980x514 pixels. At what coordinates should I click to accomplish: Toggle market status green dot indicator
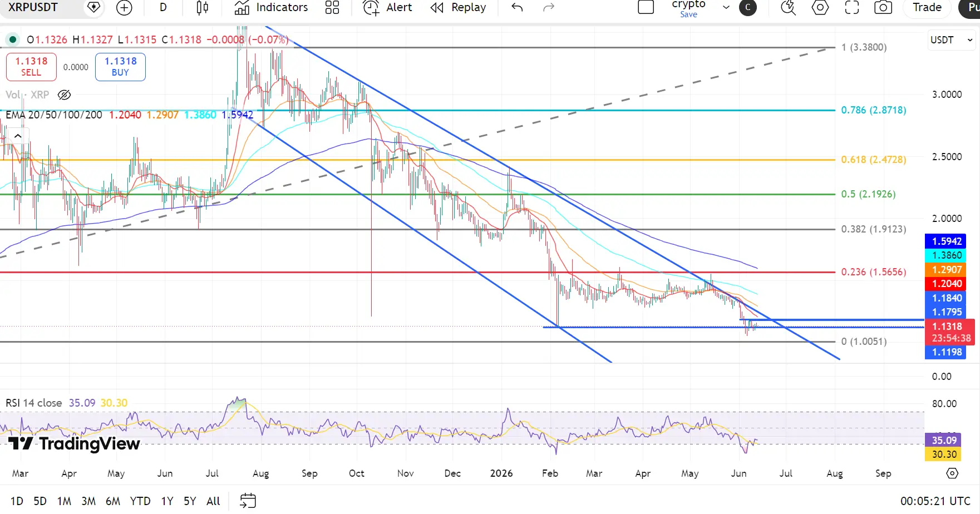point(12,39)
